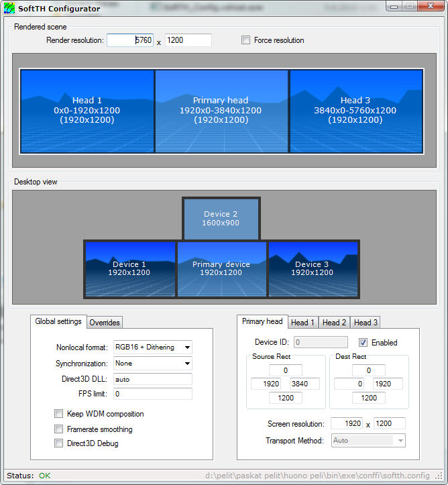The height and width of the screenshot is (485, 448).
Task: Select Primary device in desktop view
Action: (x=222, y=269)
